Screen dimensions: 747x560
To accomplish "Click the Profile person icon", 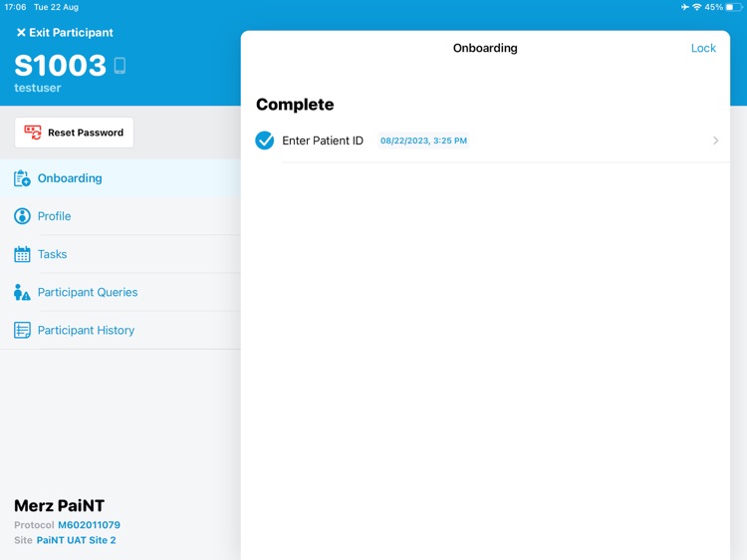I will (x=22, y=216).
